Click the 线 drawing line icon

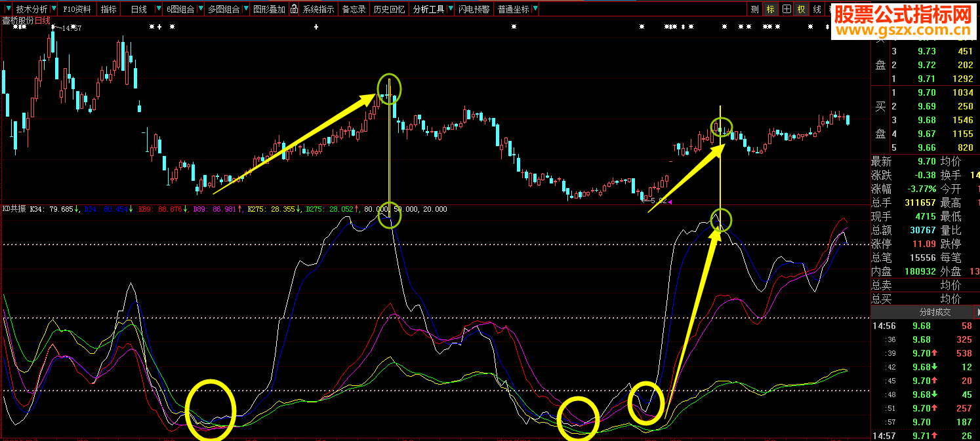click(817, 9)
